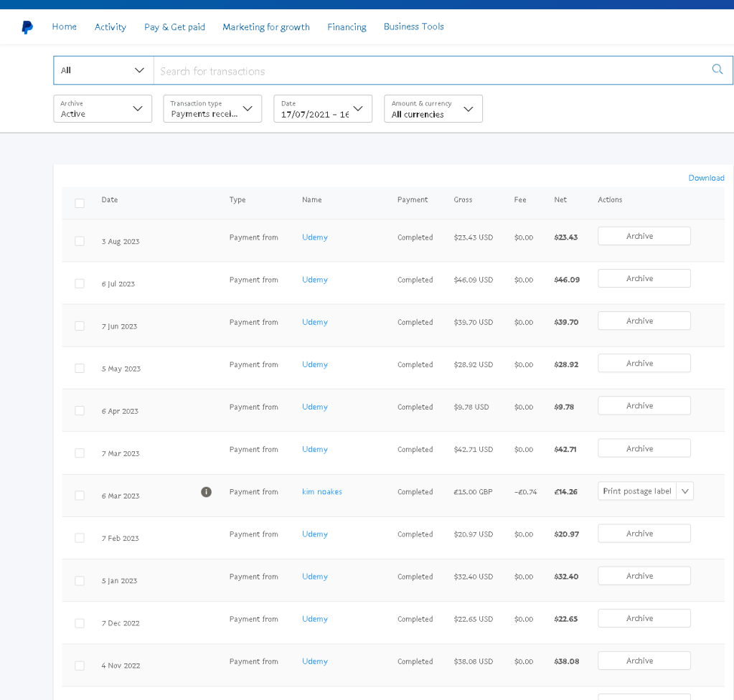Image resolution: width=734 pixels, height=700 pixels.
Task: Open the Archive Active filter dropdown
Action: 103,108
